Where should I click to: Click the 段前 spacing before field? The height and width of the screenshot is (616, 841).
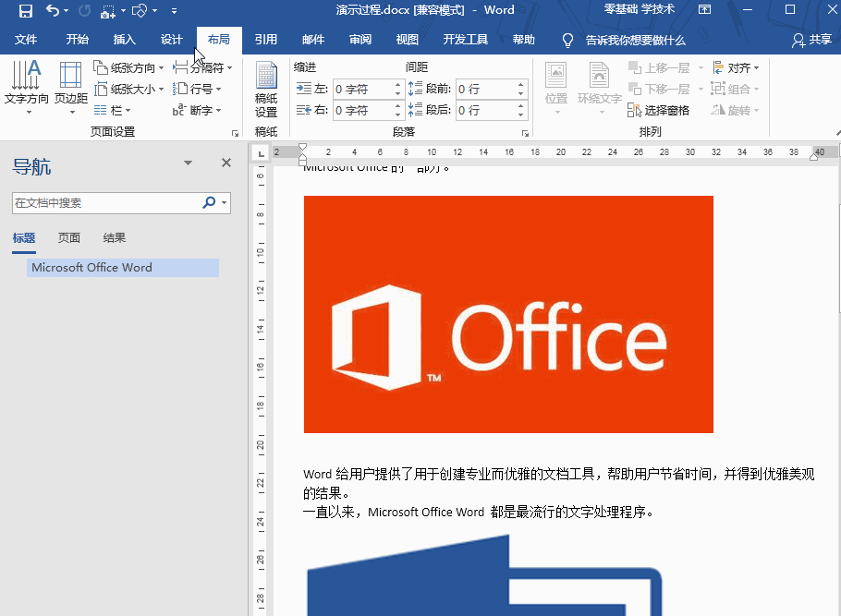pos(486,89)
